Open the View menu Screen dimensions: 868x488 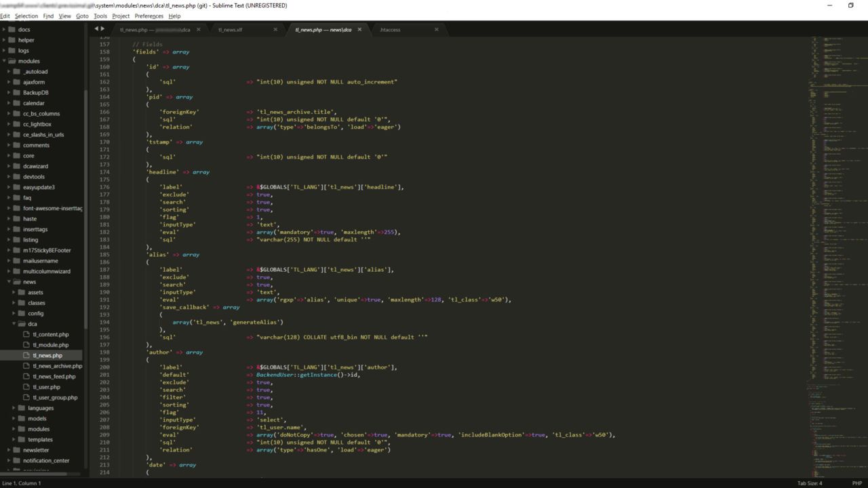click(64, 16)
